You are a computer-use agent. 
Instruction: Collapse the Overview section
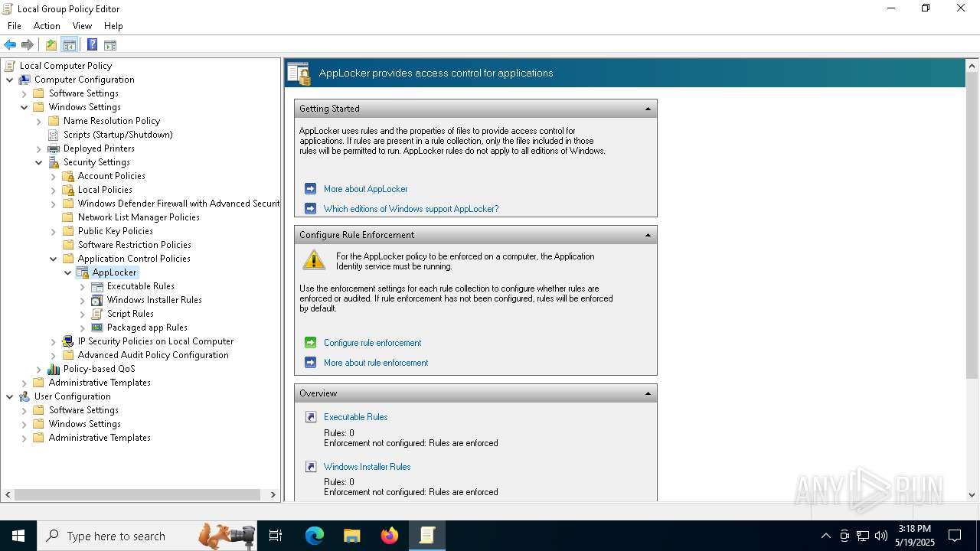[648, 393]
